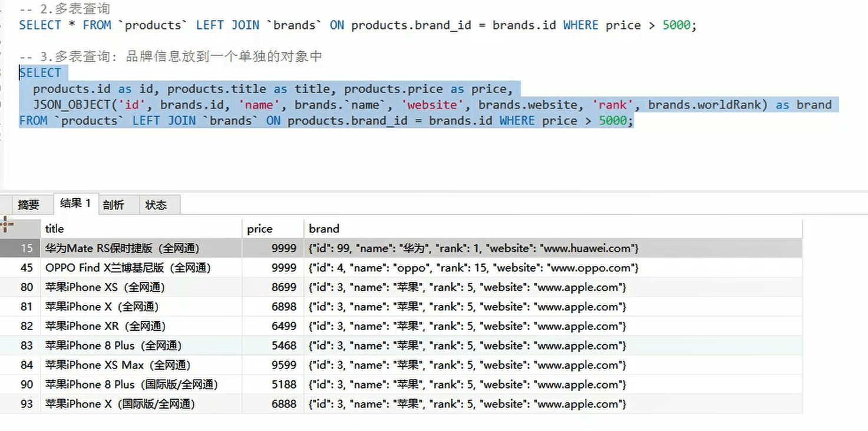This screenshot has width=868, height=431.
Task: Click the highlighted SELECT keyword in query 3
Action: tap(40, 73)
